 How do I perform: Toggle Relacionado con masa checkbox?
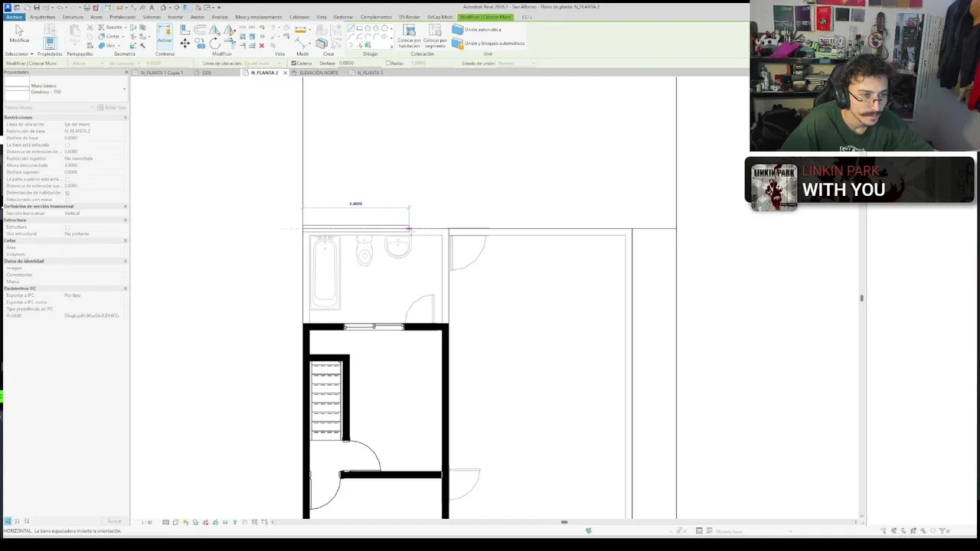[x=67, y=200]
